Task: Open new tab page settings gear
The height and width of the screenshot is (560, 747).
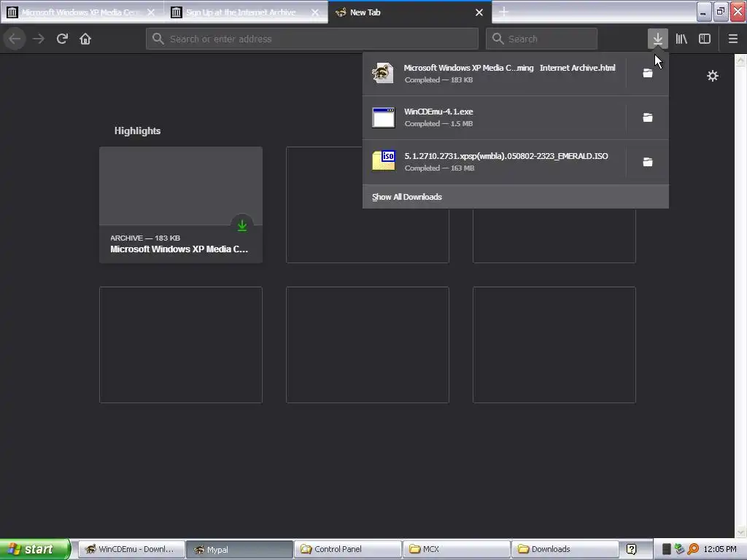Action: coord(712,76)
